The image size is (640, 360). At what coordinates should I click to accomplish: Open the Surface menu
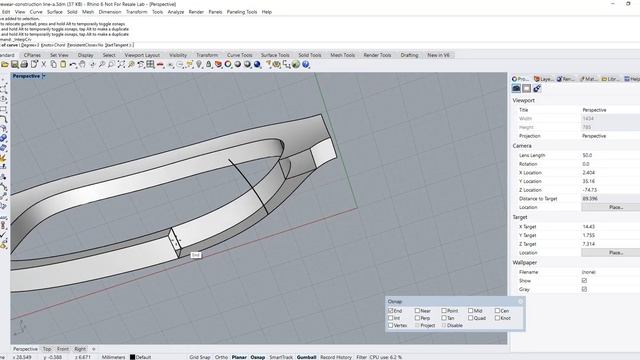(x=55, y=12)
